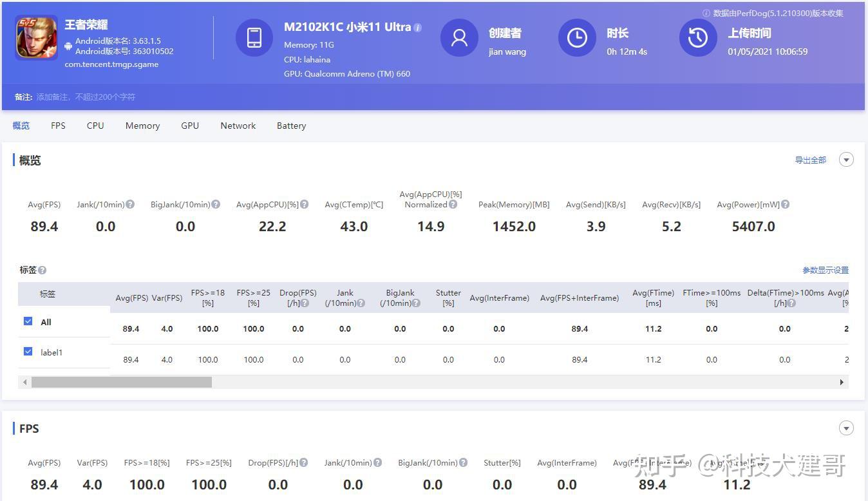
Task: Uncheck the All label checkbox
Action: pyautogui.click(x=28, y=321)
